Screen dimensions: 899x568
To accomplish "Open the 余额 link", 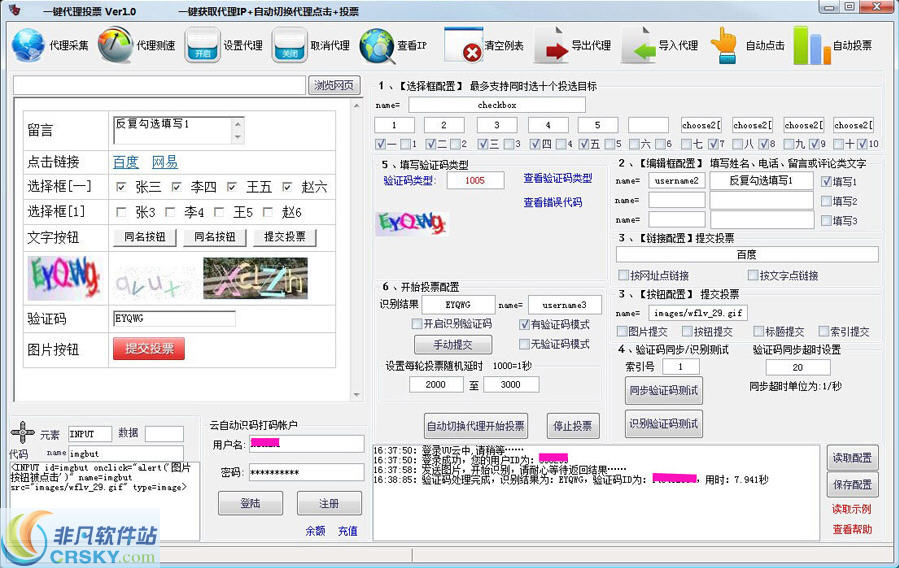I will (x=315, y=531).
